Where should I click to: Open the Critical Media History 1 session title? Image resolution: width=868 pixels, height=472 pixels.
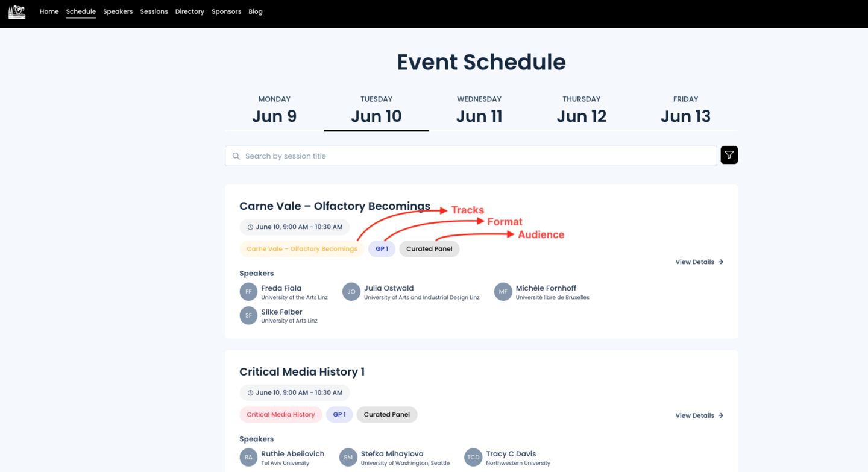pyautogui.click(x=302, y=372)
